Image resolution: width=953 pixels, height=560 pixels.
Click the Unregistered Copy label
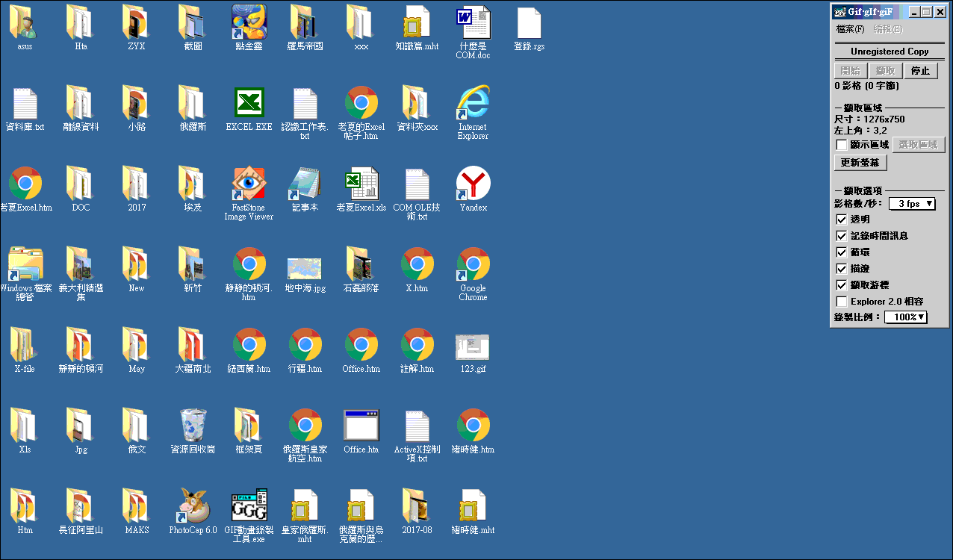click(890, 52)
